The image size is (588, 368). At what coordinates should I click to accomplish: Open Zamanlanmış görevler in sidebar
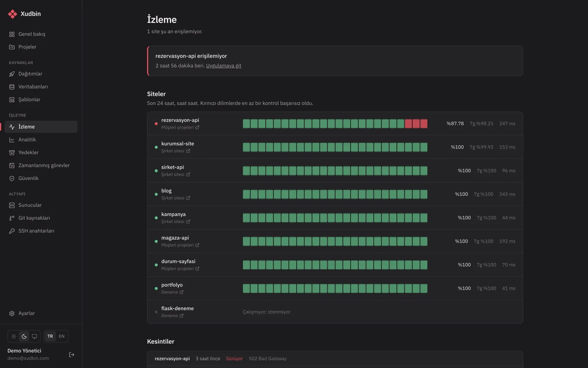41,165
